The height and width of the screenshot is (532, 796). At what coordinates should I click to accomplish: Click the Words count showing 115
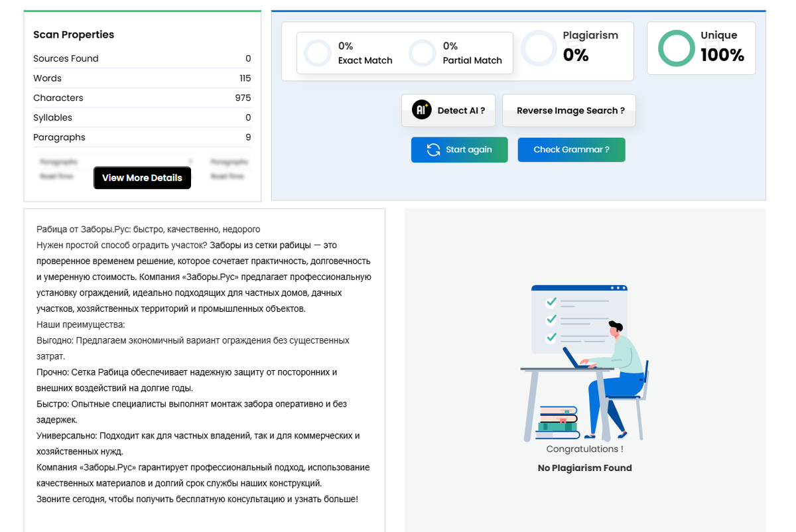(142, 78)
